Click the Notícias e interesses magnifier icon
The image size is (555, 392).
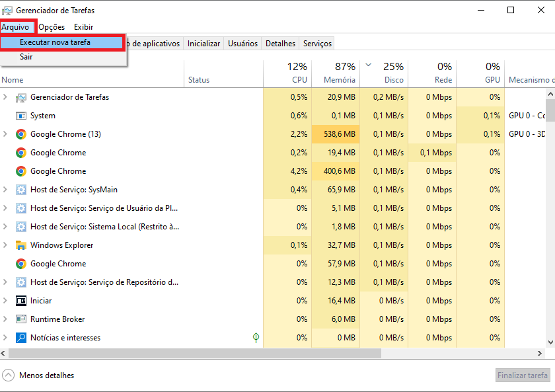coord(21,338)
